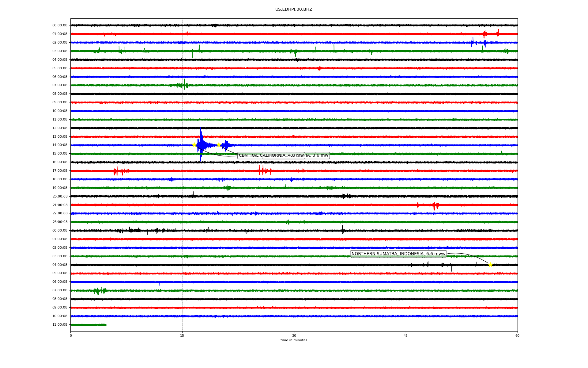
Task: Click the second yellow star on the 14:00:08 trace
Action: 219,145
